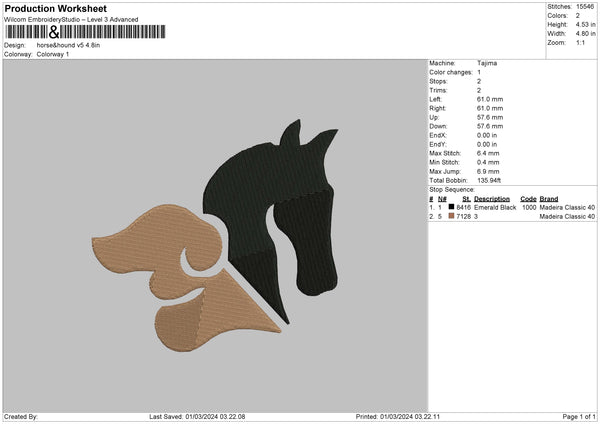The height and width of the screenshot is (424, 600).
Task: Click 'Emerald Black' description in stop sequence
Action: click(495, 207)
